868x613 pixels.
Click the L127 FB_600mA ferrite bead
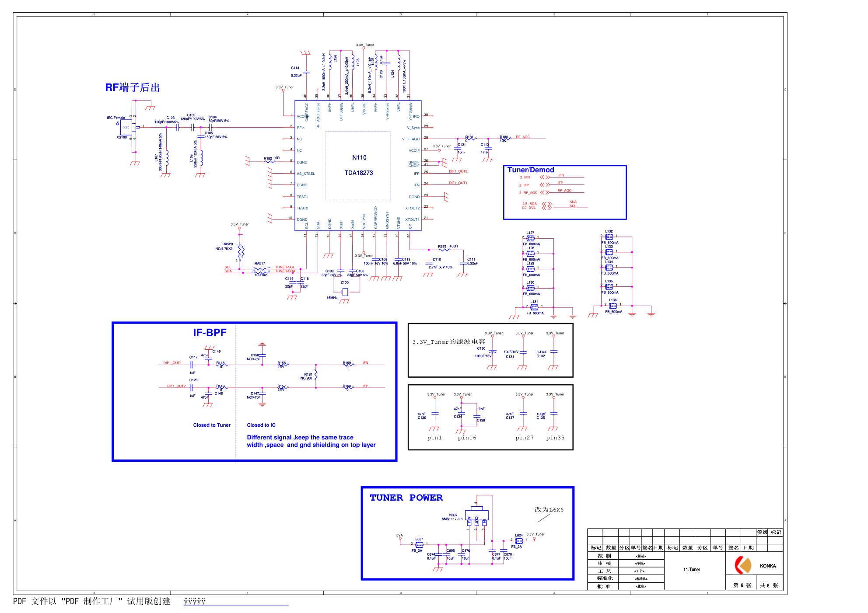[531, 238]
